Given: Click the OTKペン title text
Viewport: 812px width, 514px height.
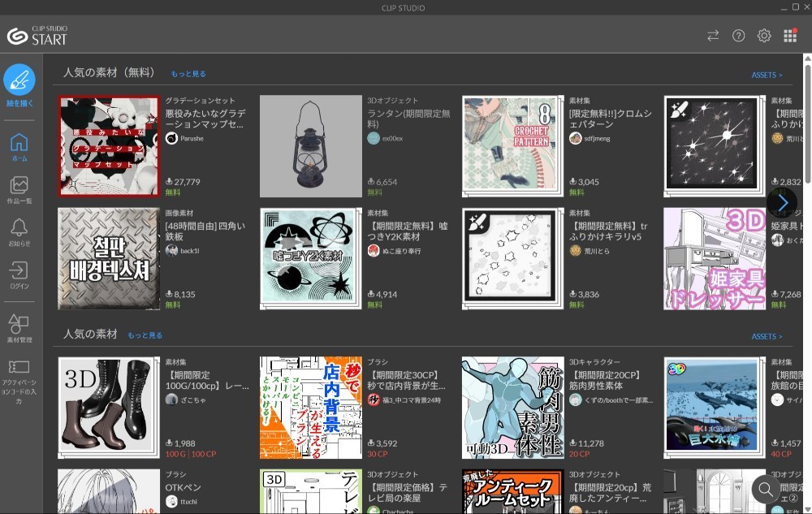Looking at the screenshot, I should (183, 487).
